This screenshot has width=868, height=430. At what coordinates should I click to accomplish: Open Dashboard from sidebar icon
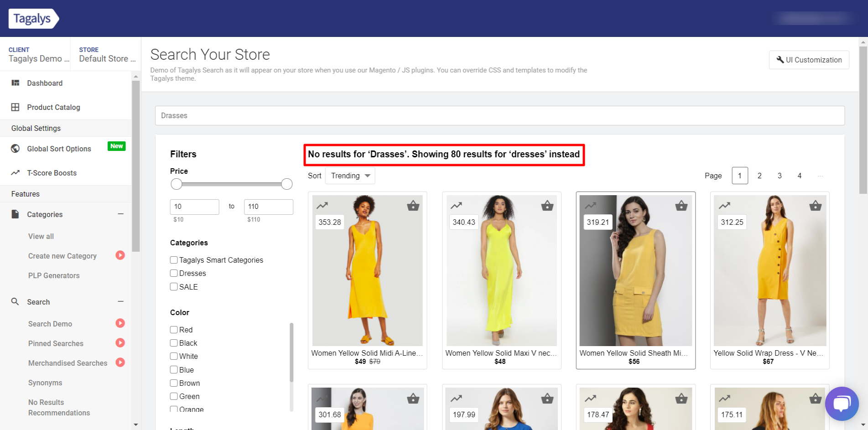[x=16, y=83]
